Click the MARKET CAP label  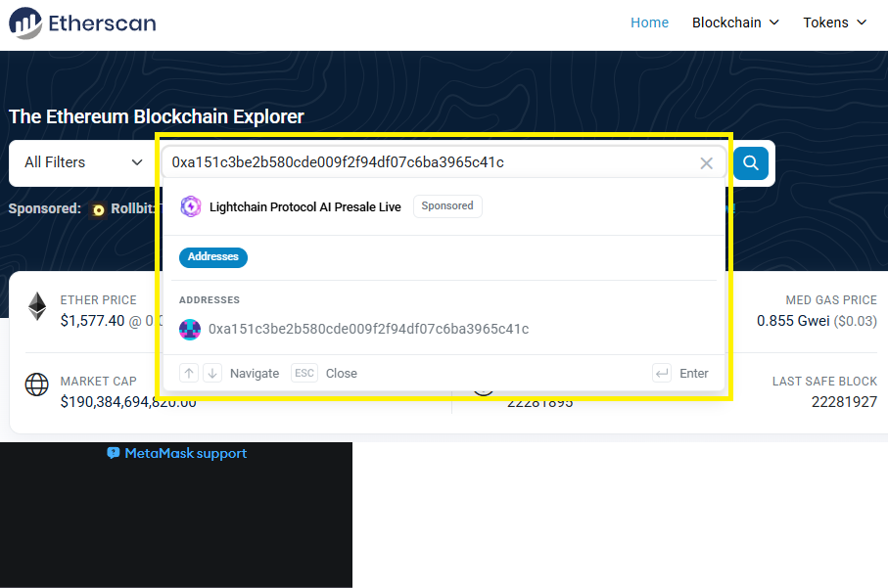(99, 382)
